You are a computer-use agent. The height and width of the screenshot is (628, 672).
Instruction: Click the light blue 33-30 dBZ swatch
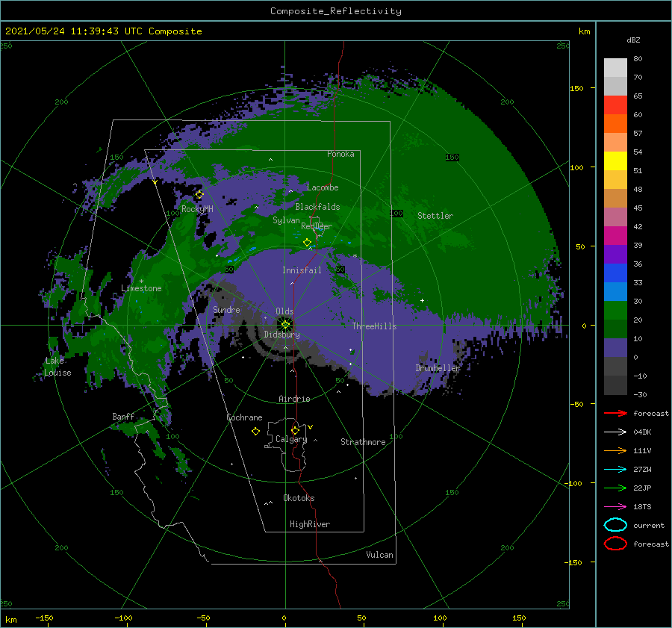pyautogui.click(x=615, y=291)
